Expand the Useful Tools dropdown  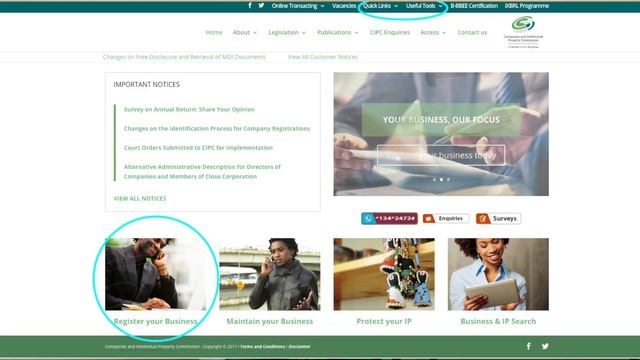point(424,6)
